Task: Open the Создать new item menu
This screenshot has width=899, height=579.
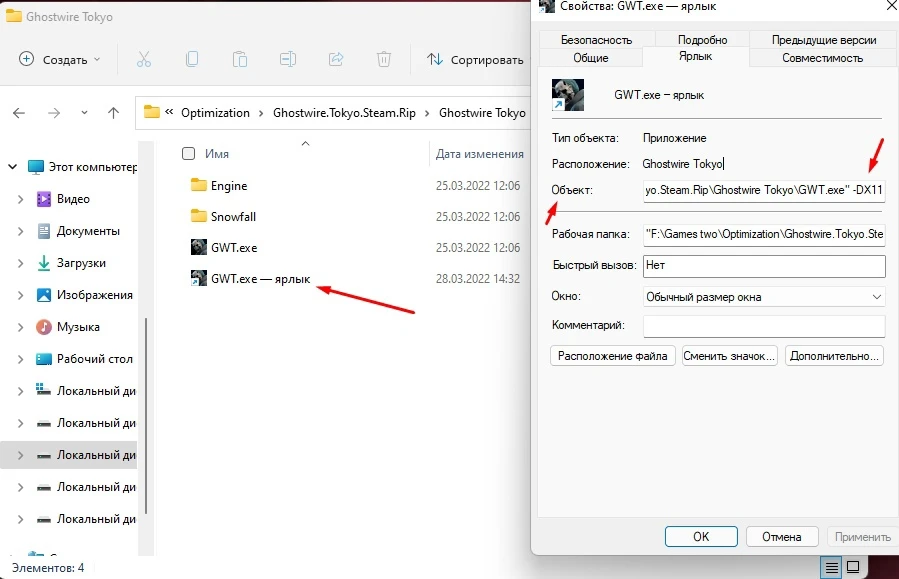Action: [x=60, y=59]
